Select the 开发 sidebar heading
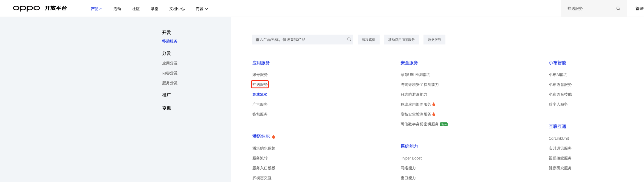Viewport: 644px width, 182px height. point(166,32)
